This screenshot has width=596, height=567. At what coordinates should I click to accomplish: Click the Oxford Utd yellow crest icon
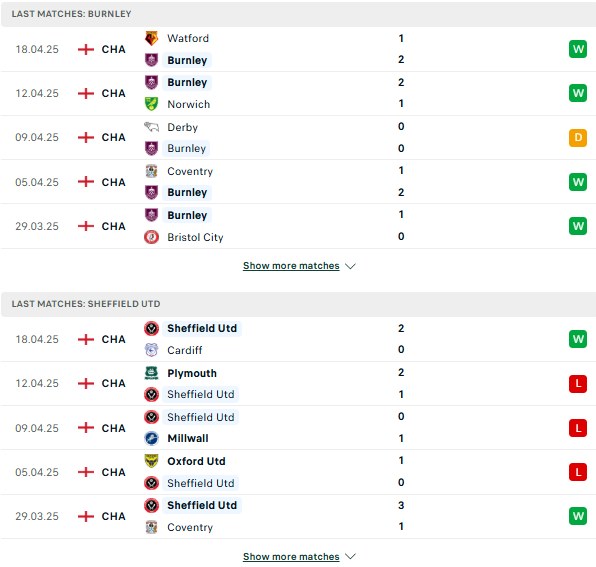click(x=151, y=461)
